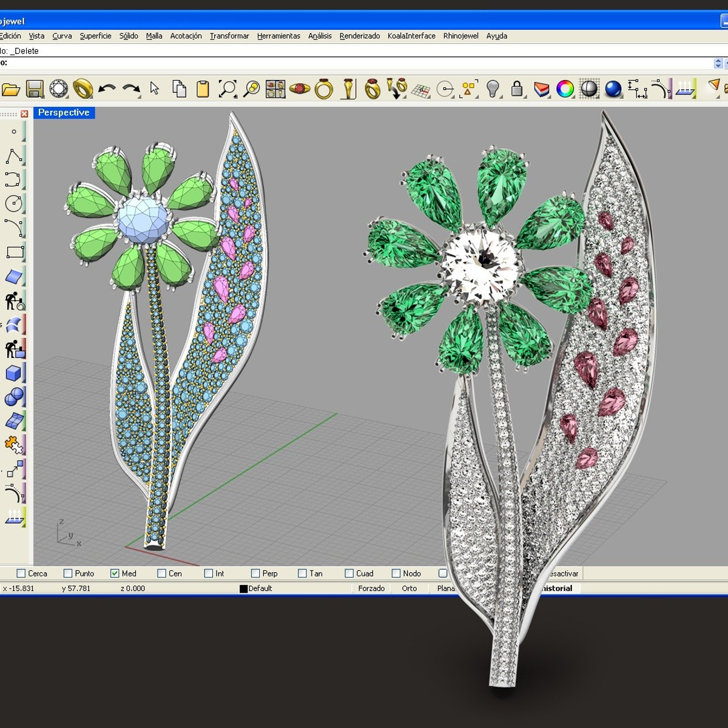The height and width of the screenshot is (728, 728).
Task: Click the light bulb icon in the toolbar
Action: click(493, 89)
